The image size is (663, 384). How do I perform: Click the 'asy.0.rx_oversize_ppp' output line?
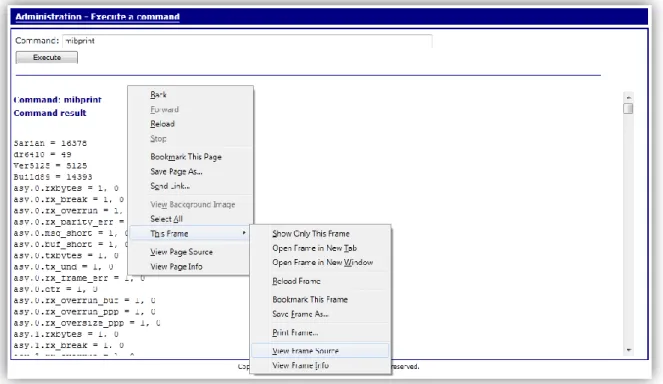[x=87, y=323]
